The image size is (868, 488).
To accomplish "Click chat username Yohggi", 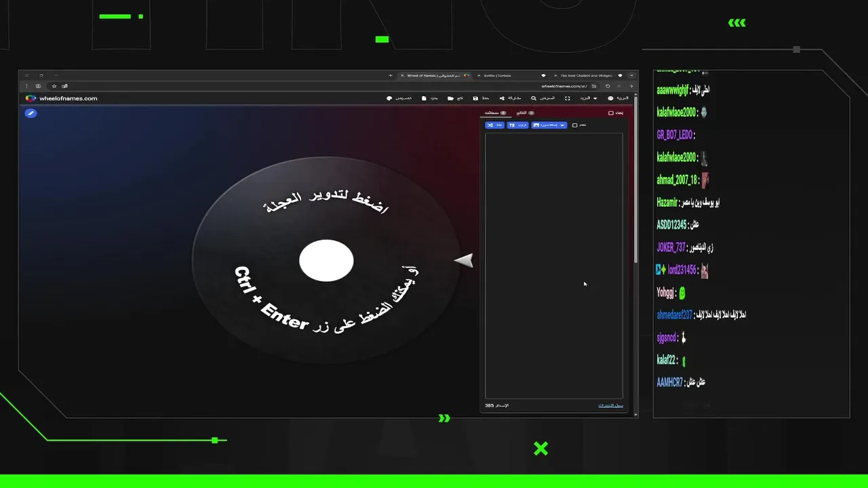I will tap(665, 293).
